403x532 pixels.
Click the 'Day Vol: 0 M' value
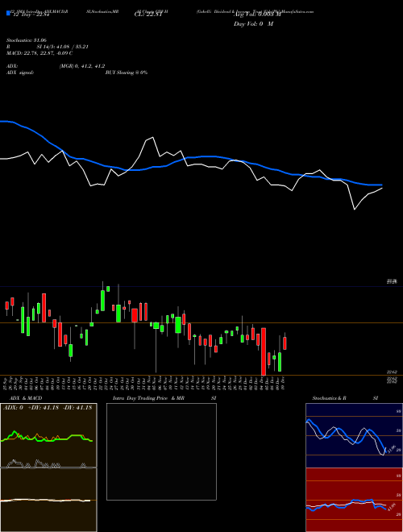[x=253, y=24]
